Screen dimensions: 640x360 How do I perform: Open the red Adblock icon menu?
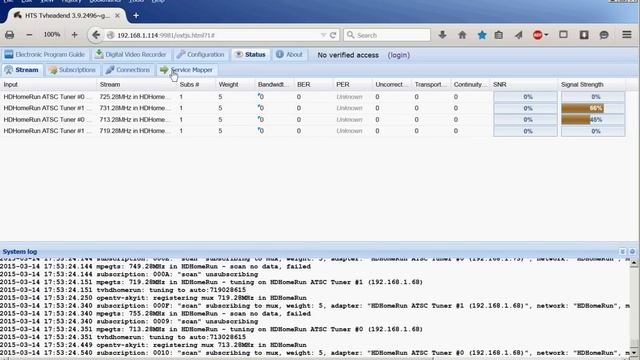coord(540,35)
